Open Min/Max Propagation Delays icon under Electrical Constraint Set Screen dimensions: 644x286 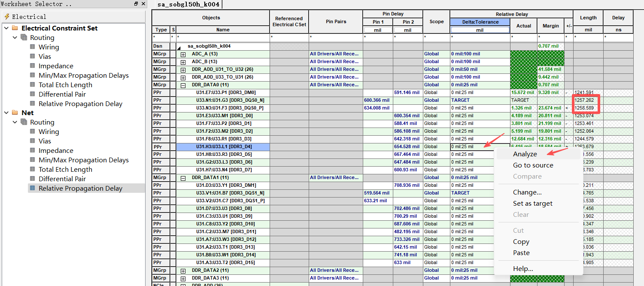33,76
